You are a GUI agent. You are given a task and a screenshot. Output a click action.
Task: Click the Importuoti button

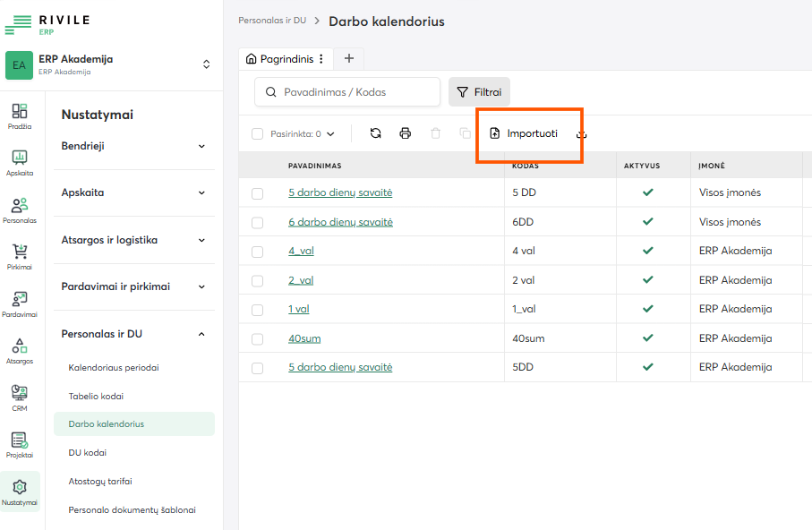(x=524, y=133)
